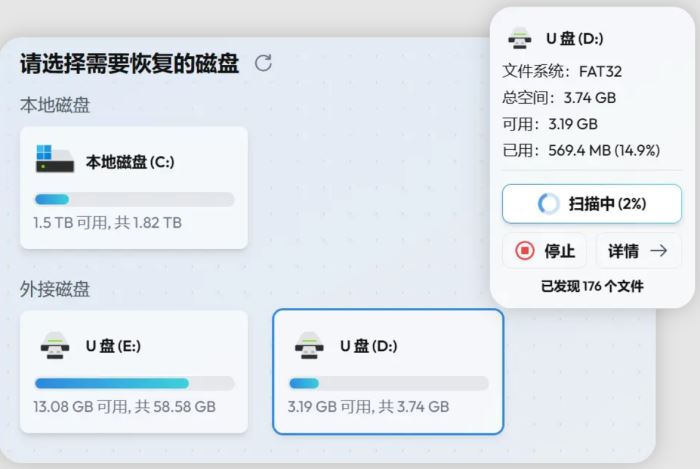Click the U盘 (E:) drive icon
The image size is (700, 469).
click(55, 346)
